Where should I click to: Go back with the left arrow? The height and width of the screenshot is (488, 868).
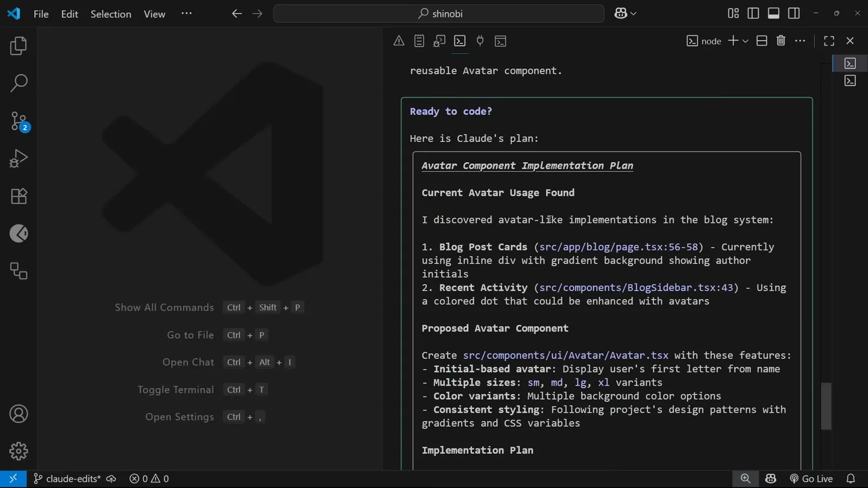coord(237,14)
